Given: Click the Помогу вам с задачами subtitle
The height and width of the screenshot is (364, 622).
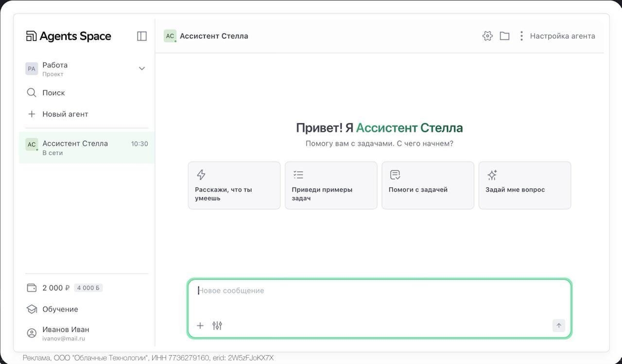Looking at the screenshot, I should (380, 144).
